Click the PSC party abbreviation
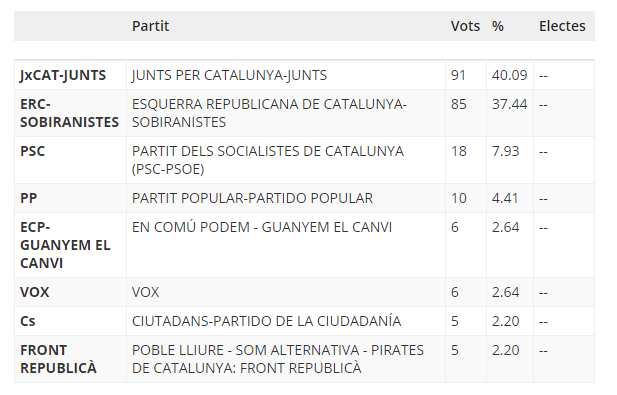617x395 pixels. coord(33,151)
